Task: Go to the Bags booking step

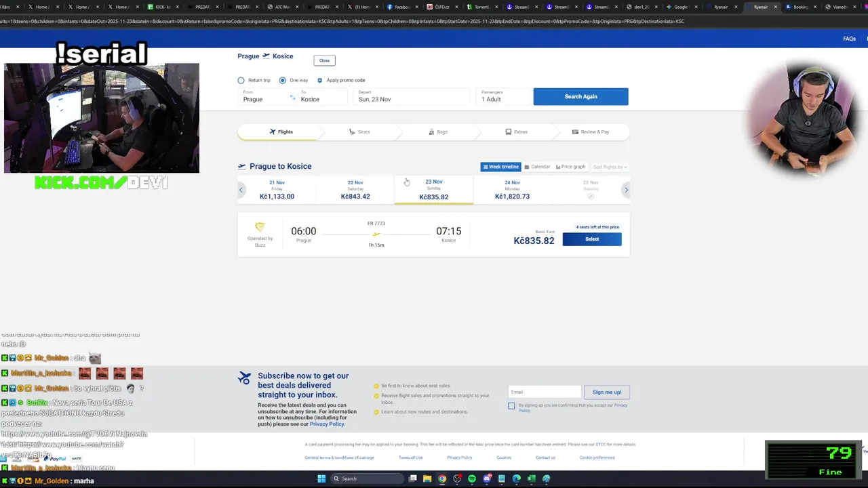Action: (x=438, y=131)
